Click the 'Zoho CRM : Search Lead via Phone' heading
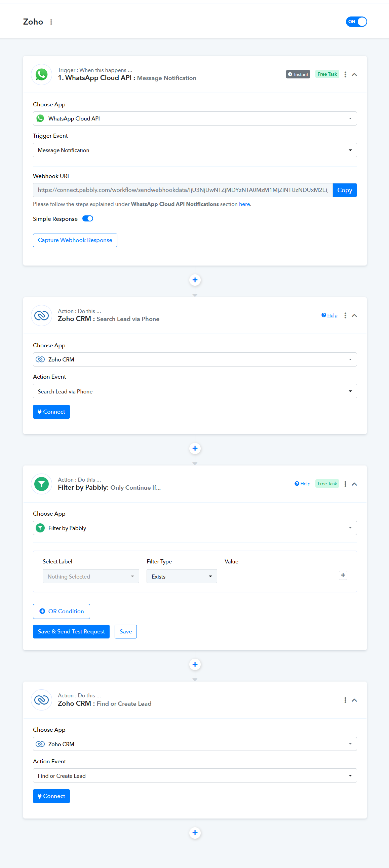Viewport: 389px width, 868px height. (x=108, y=319)
